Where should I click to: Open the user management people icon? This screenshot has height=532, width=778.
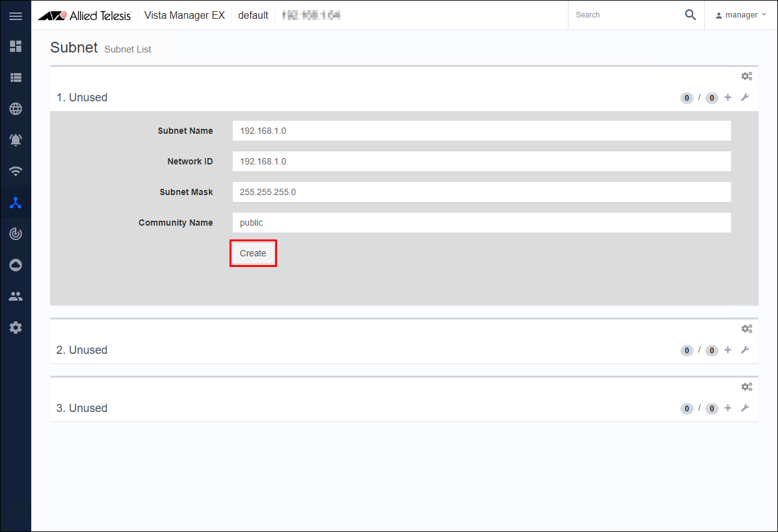click(x=16, y=296)
